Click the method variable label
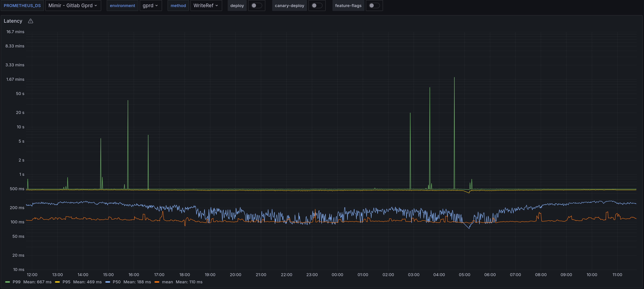644x289 pixels. (x=178, y=5)
